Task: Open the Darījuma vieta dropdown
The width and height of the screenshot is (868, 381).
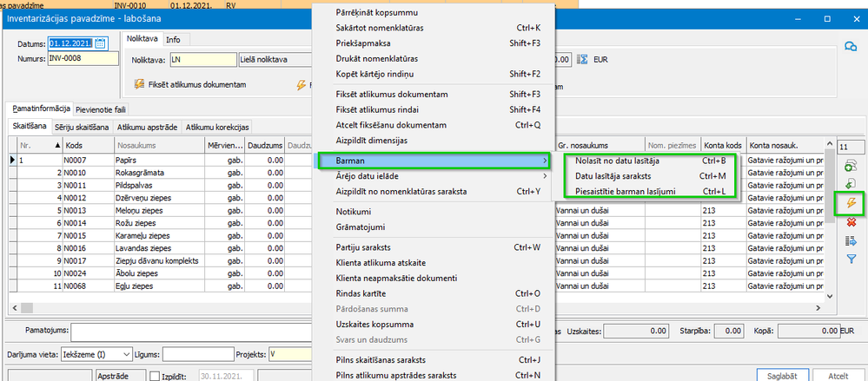Action: [x=127, y=354]
